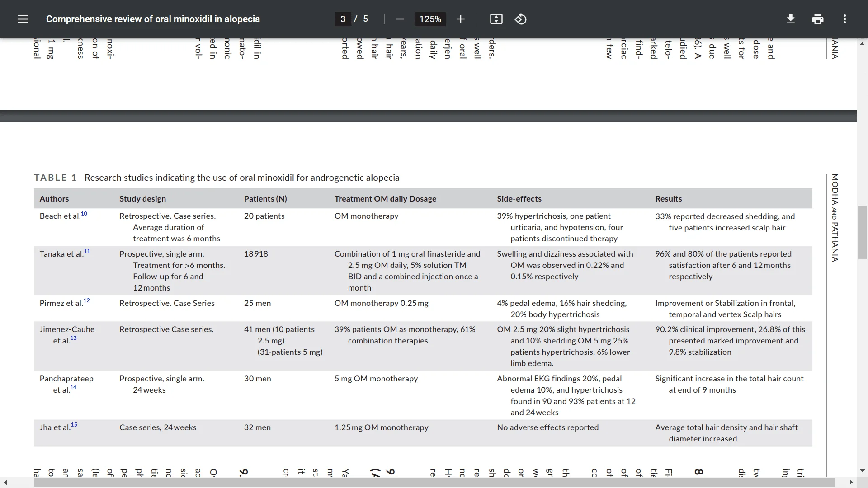Select the 125% zoom level field
The image size is (868, 488).
tap(430, 19)
